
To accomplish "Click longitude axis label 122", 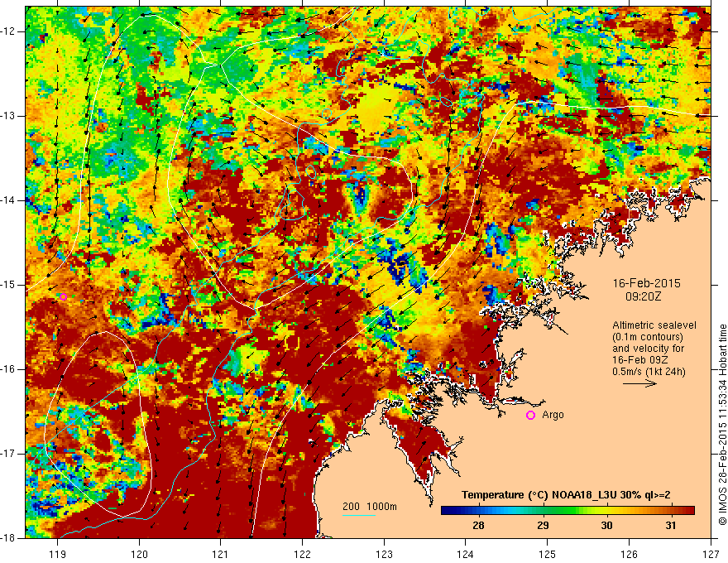I will coord(302,554).
